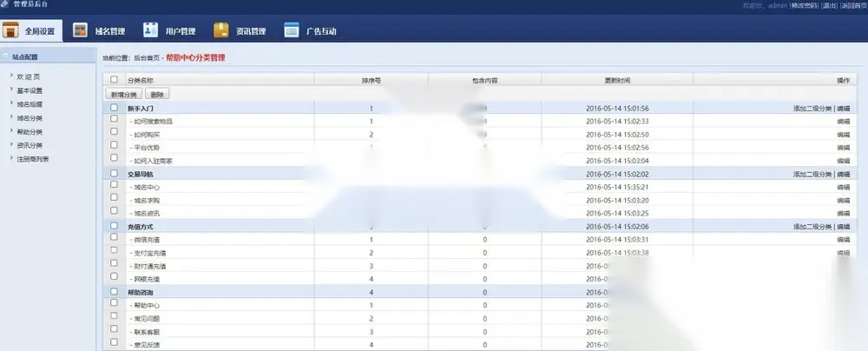The image size is (868, 351).
Task: Open the 域名管理 tab
Action: click(x=99, y=31)
